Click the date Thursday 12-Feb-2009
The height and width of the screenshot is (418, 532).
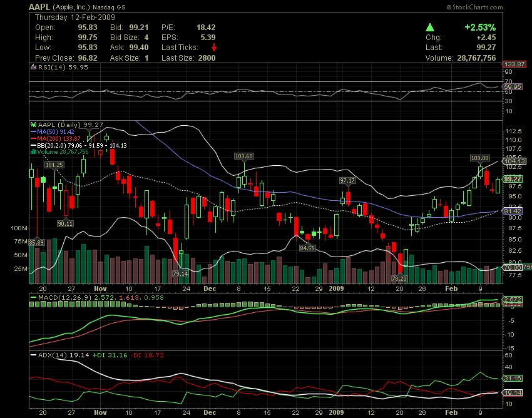tap(75, 18)
